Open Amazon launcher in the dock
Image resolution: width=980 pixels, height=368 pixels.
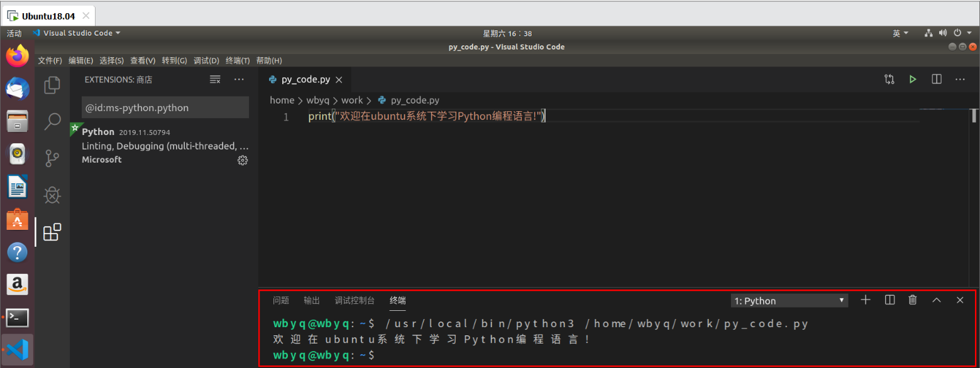click(18, 284)
